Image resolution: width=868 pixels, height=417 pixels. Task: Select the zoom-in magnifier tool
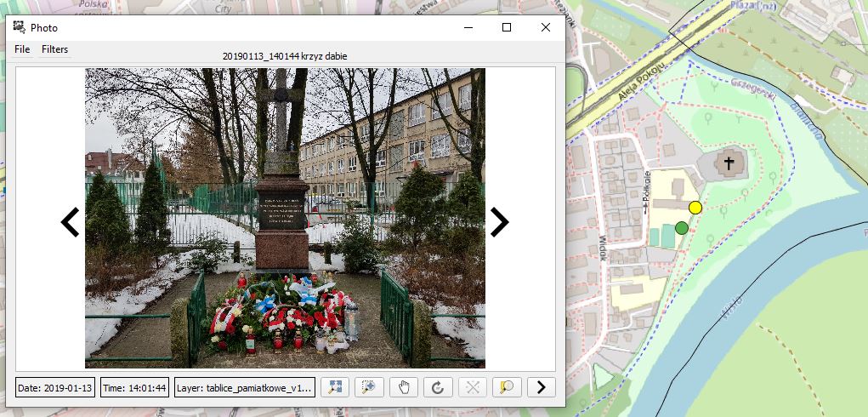(x=370, y=387)
